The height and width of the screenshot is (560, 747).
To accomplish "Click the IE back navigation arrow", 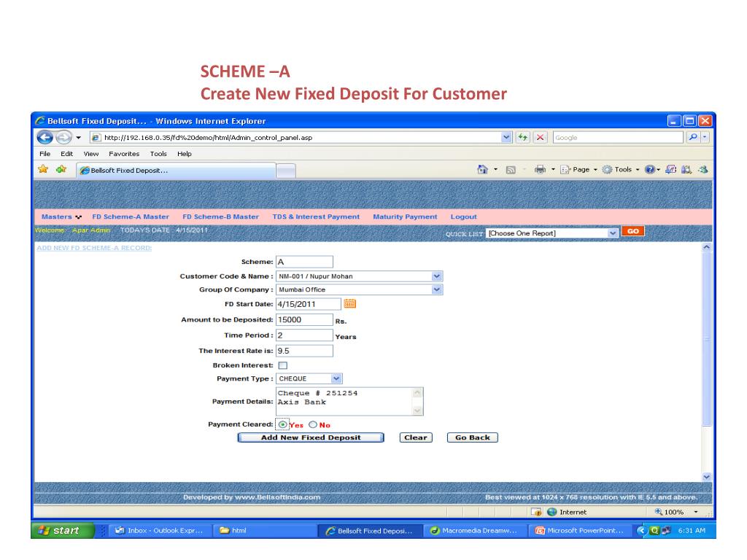I will pos(45,138).
